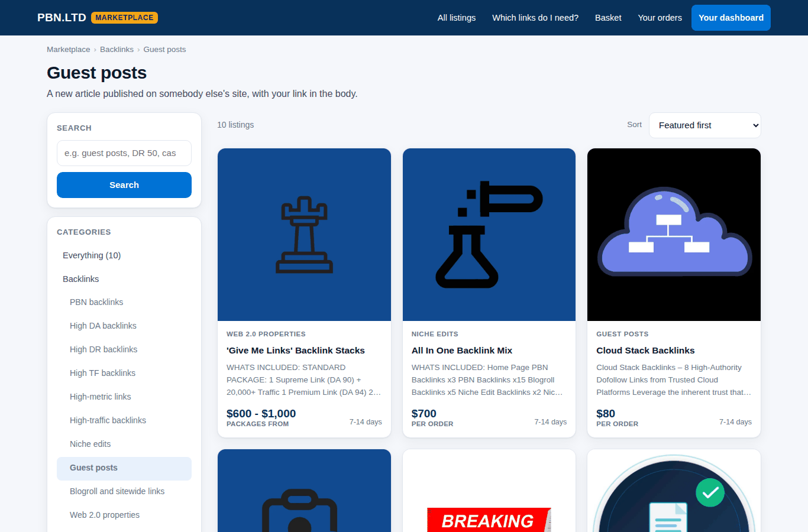Screen dimensions: 808x532
Task: Click the flask and dropper listing image
Action: tap(489, 235)
